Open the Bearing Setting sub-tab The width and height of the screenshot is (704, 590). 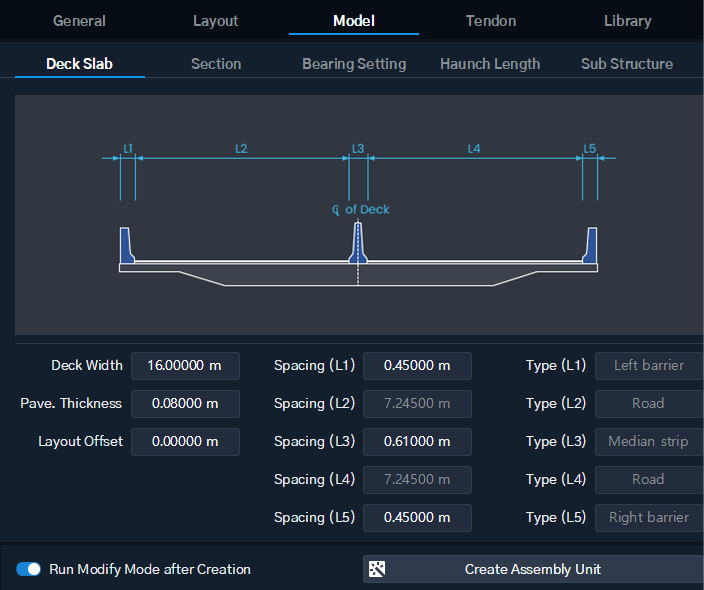354,64
